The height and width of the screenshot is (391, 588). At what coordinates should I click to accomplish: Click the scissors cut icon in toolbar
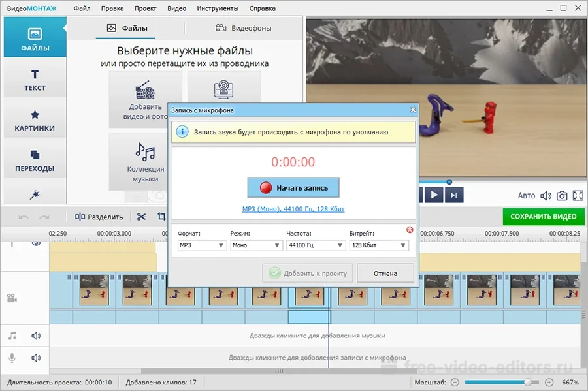(141, 217)
